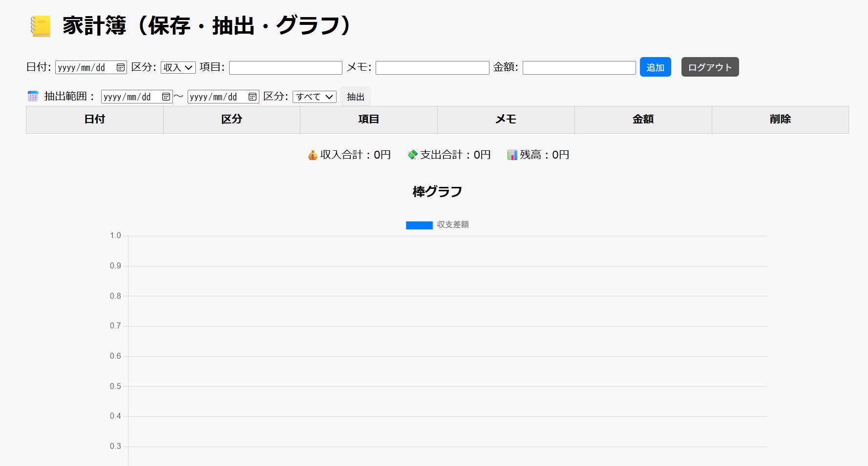Open calendar picker for extraction start date
868x466 pixels.
pos(166,97)
